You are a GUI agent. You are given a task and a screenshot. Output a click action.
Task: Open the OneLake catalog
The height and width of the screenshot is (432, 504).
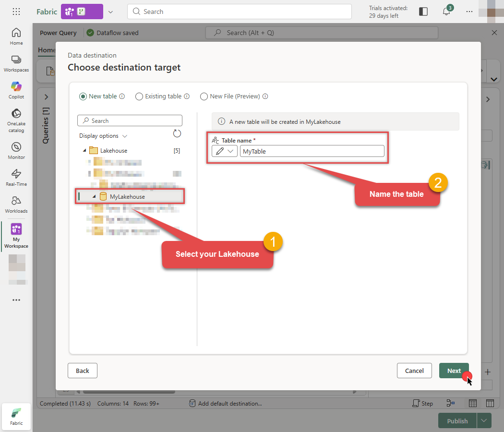(16, 118)
